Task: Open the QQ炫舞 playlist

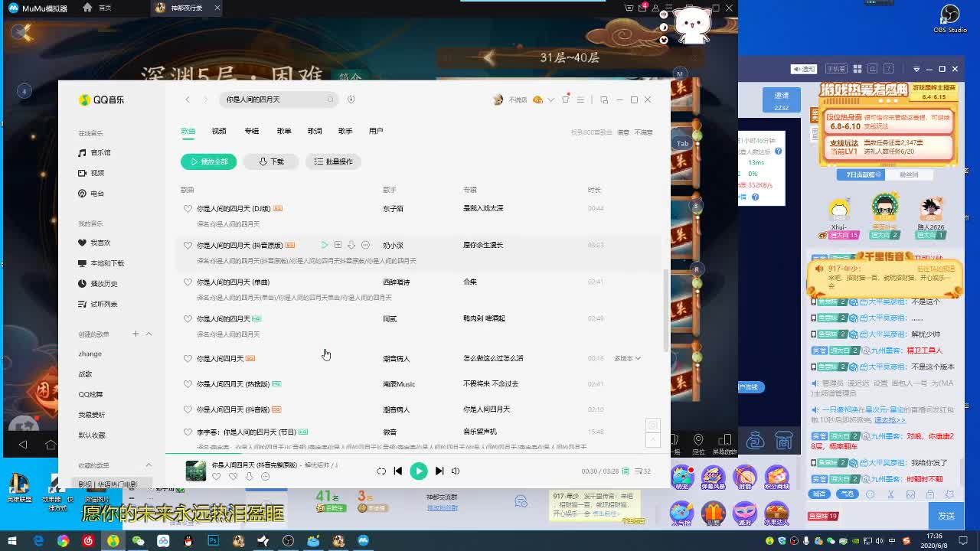Action: pos(90,394)
